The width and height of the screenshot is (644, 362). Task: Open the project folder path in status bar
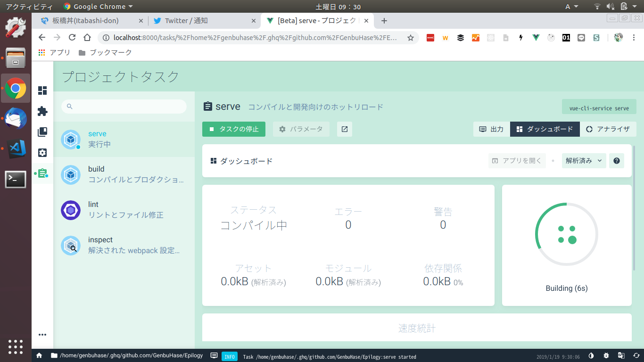(126, 356)
